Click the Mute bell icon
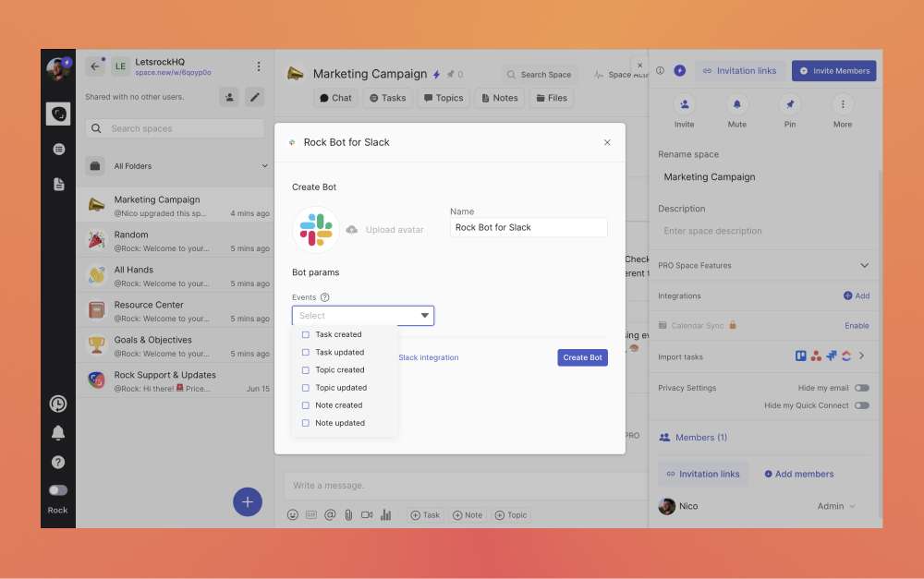Viewport: 924px width, 579px height. coord(736,104)
